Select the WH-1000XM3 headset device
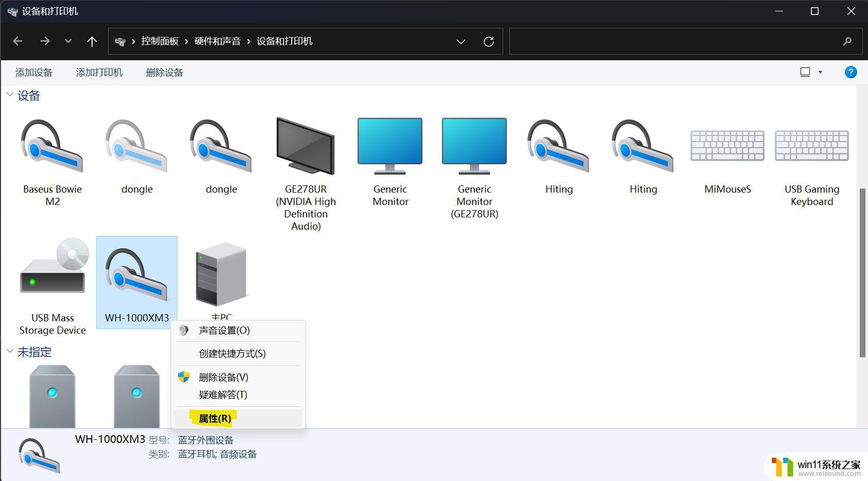 tap(137, 282)
